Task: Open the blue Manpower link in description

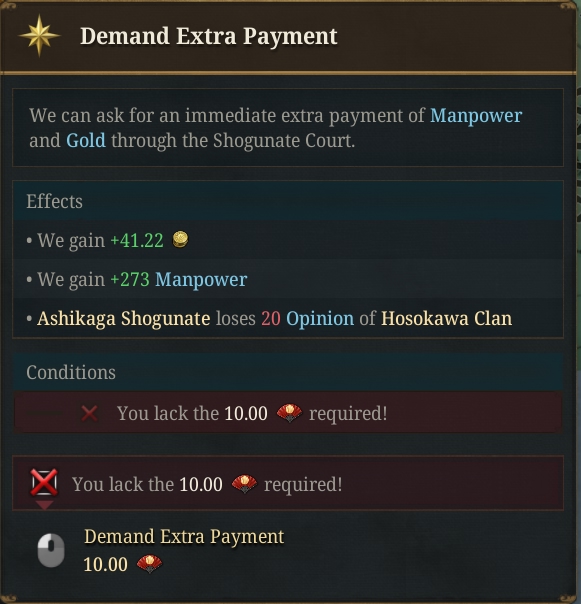Action: coord(476,116)
